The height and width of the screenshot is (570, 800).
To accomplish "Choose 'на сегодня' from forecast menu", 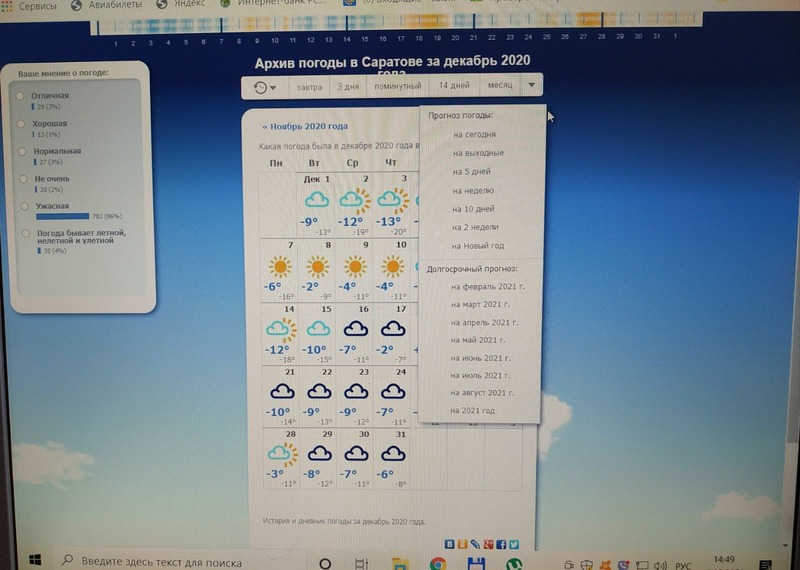I will pyautogui.click(x=474, y=134).
